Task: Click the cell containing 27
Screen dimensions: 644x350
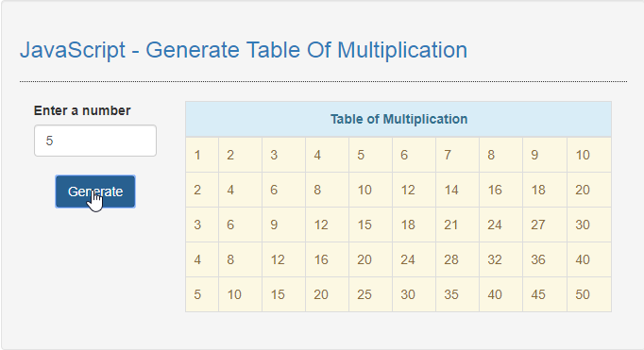Action: coord(545,225)
